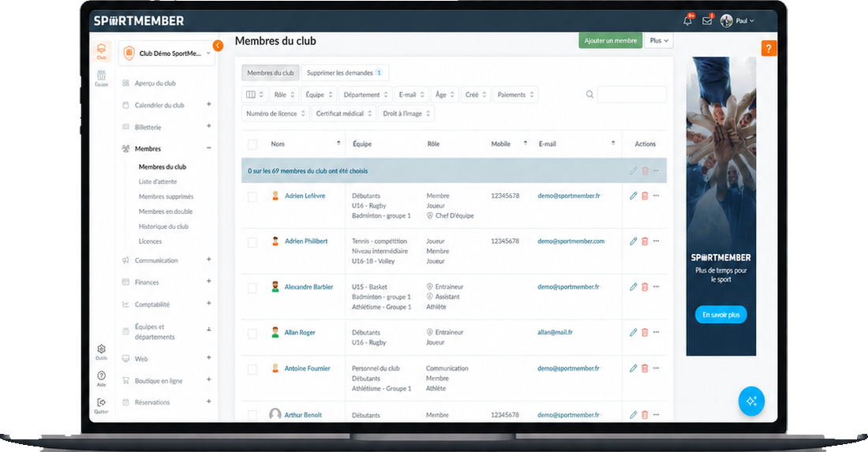868x452 pixels.
Task: Switch to Membres du club tab
Action: coord(270,73)
